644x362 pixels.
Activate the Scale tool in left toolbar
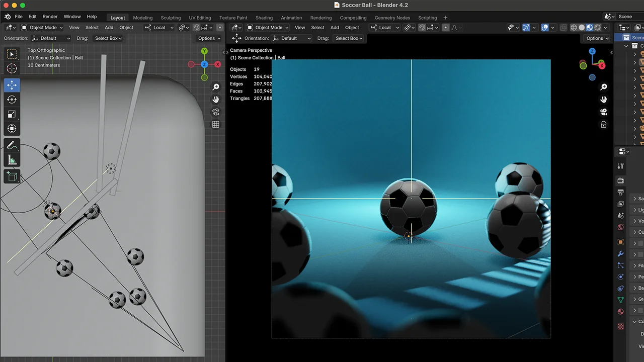(x=12, y=114)
